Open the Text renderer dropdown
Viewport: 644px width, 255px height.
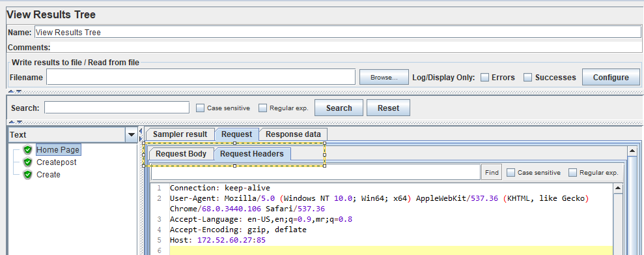pyautogui.click(x=132, y=135)
